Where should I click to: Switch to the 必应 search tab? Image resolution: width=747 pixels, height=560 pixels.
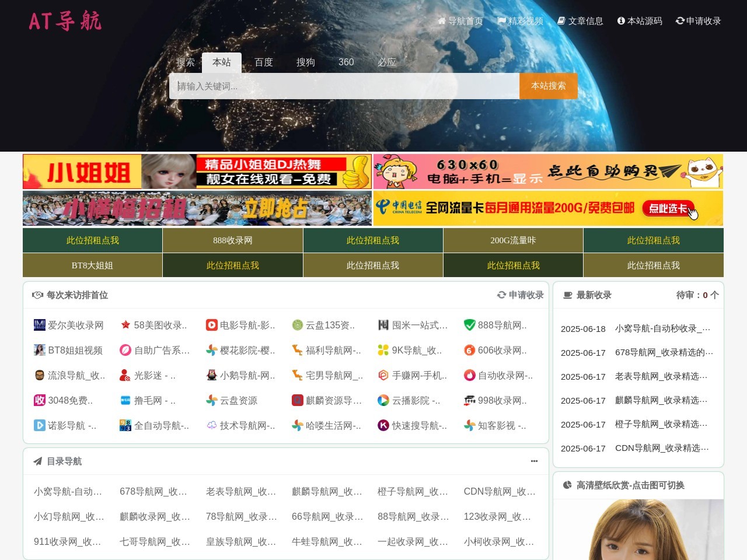coord(387,62)
